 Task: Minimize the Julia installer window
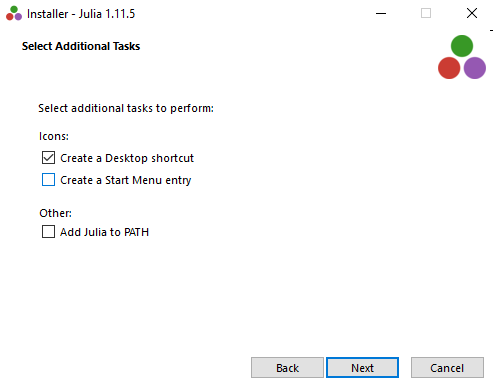pos(381,13)
